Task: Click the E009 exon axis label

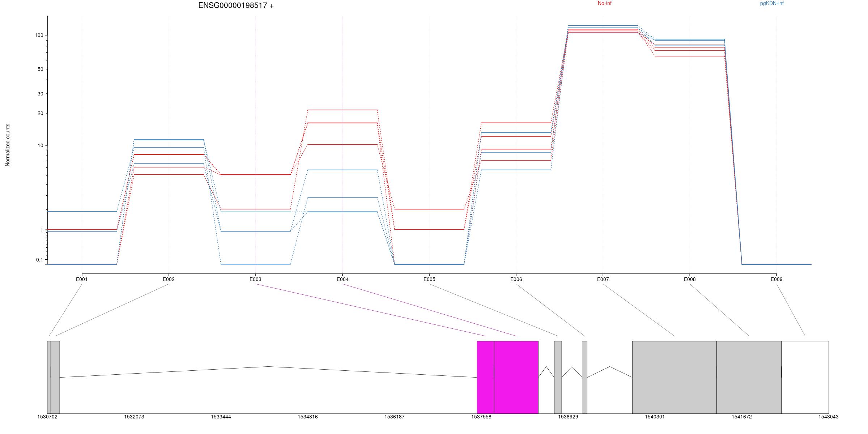Action: (776, 279)
